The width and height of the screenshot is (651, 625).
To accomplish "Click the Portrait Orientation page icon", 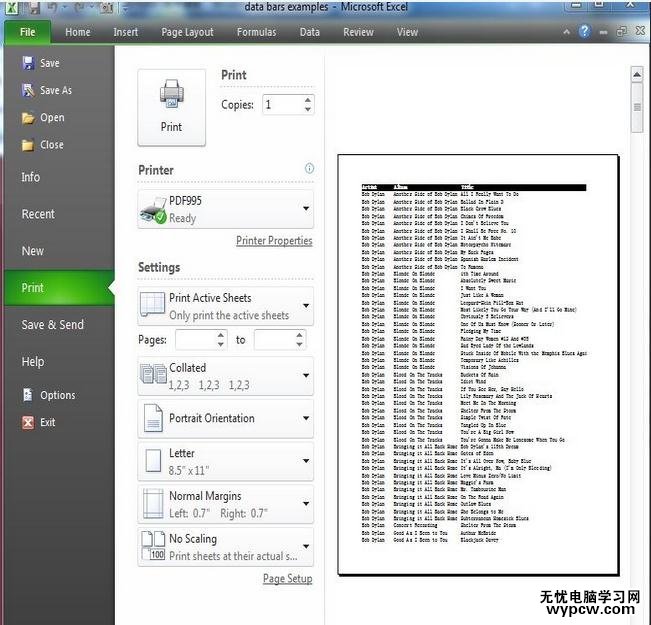I will (x=153, y=418).
